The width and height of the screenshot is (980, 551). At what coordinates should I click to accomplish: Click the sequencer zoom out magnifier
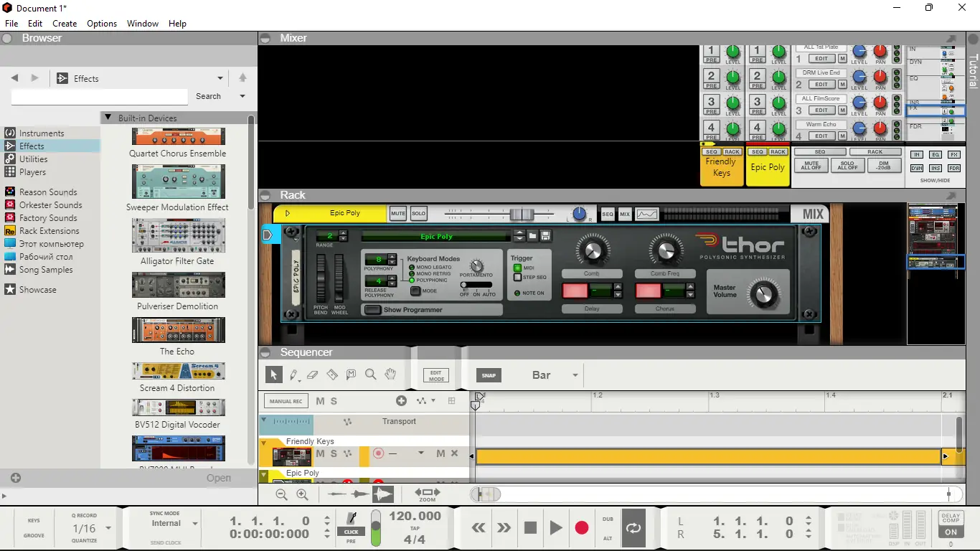point(281,494)
